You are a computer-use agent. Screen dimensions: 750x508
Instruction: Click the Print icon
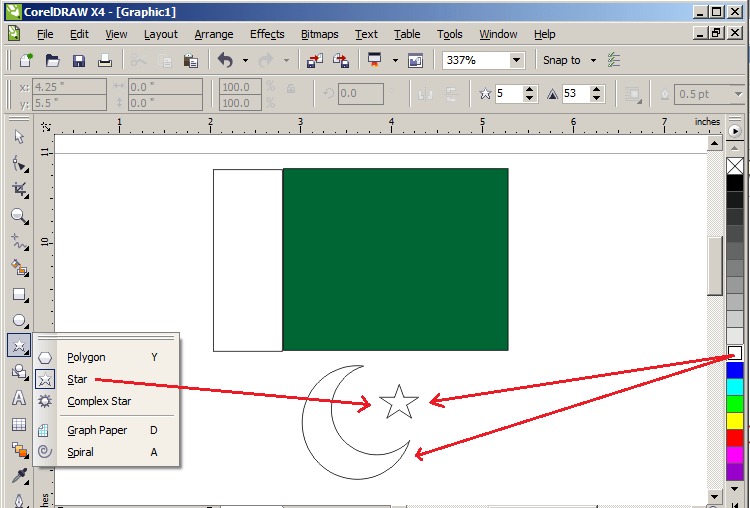point(104,61)
